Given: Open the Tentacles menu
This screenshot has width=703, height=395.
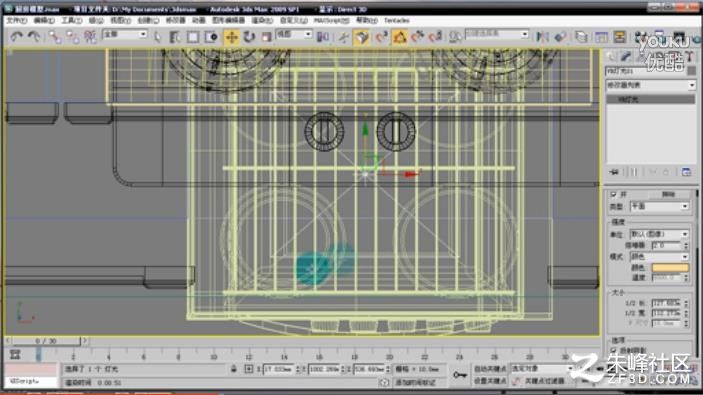Looking at the screenshot, I should (x=397, y=21).
